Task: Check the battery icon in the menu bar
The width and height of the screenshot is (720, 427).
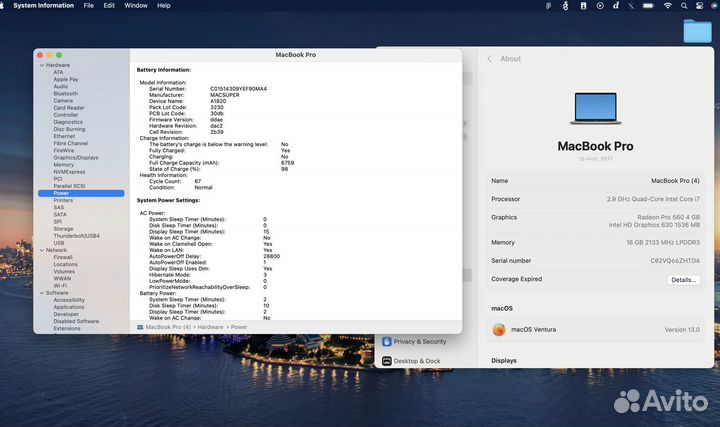Action: 648,6
